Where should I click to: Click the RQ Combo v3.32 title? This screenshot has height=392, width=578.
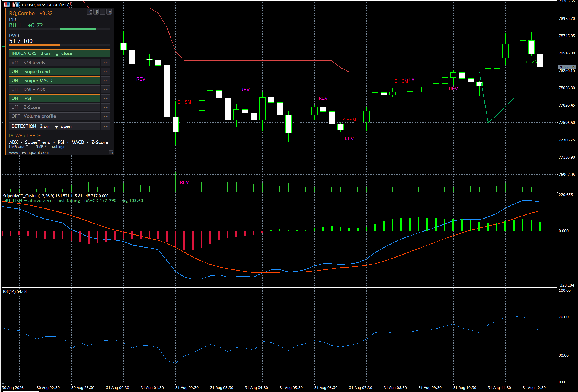click(x=31, y=13)
